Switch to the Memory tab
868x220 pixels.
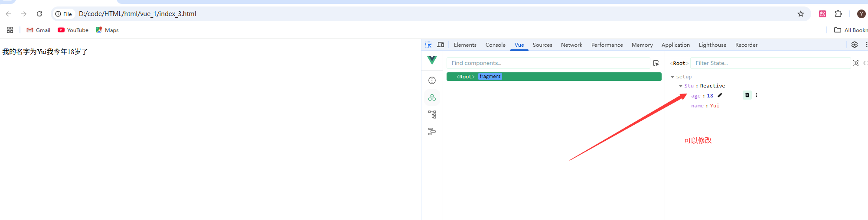click(642, 45)
